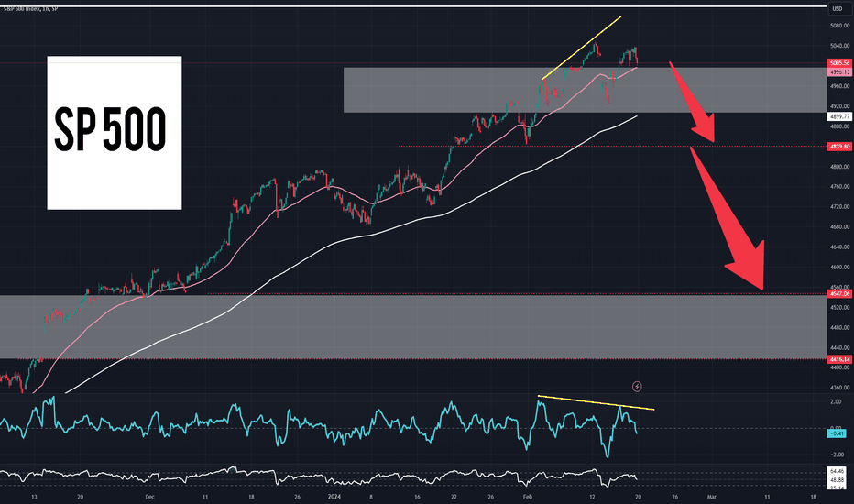
Task: Click the 4800.00 price scale tick
Action: pos(840,167)
